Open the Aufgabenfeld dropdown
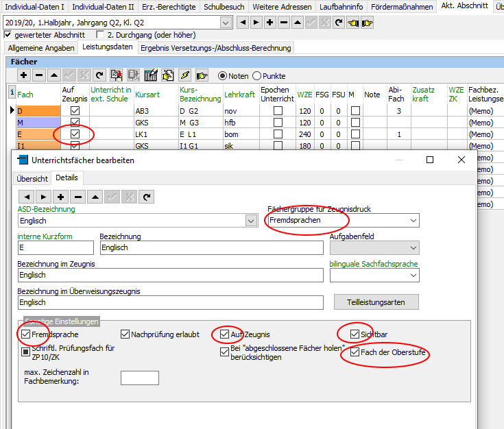Image resolution: width=504 pixels, height=429 pixels. 413,248
